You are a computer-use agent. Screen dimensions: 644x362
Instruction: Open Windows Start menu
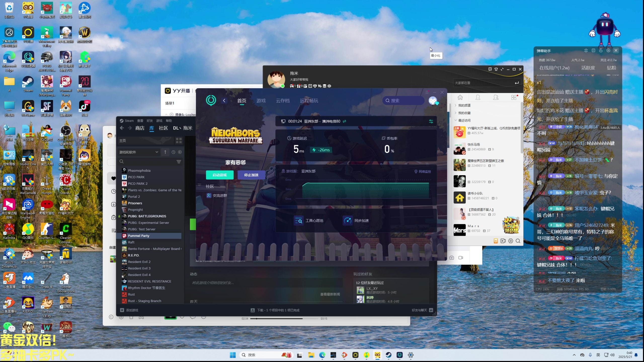233,355
